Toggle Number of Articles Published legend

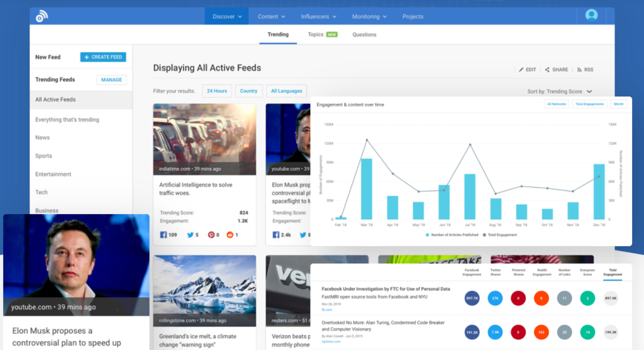(428, 234)
